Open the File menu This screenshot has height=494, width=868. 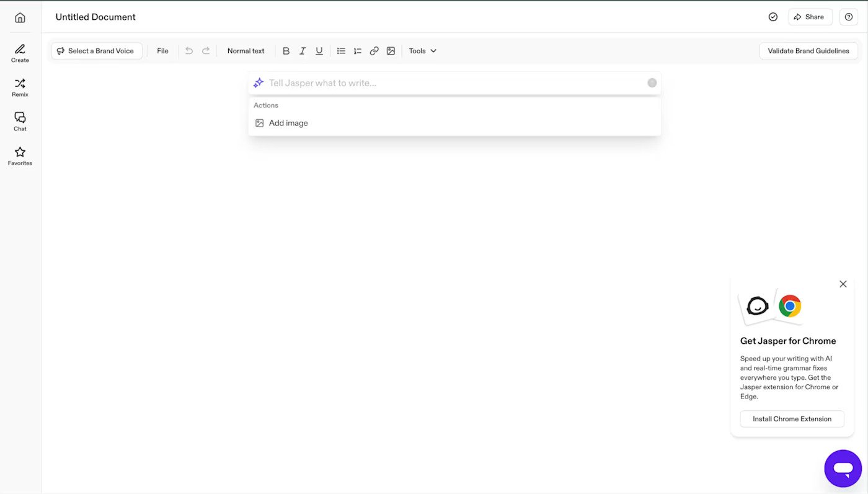[162, 50]
